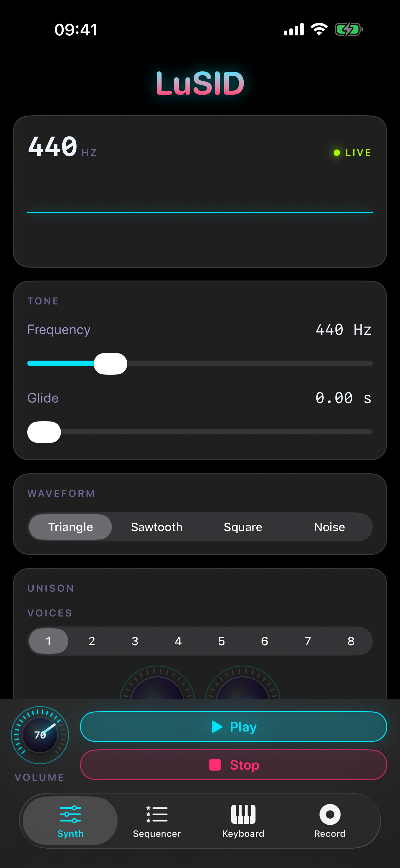Tap the battery charging icon
The width and height of the screenshot is (400, 868).
[349, 29]
